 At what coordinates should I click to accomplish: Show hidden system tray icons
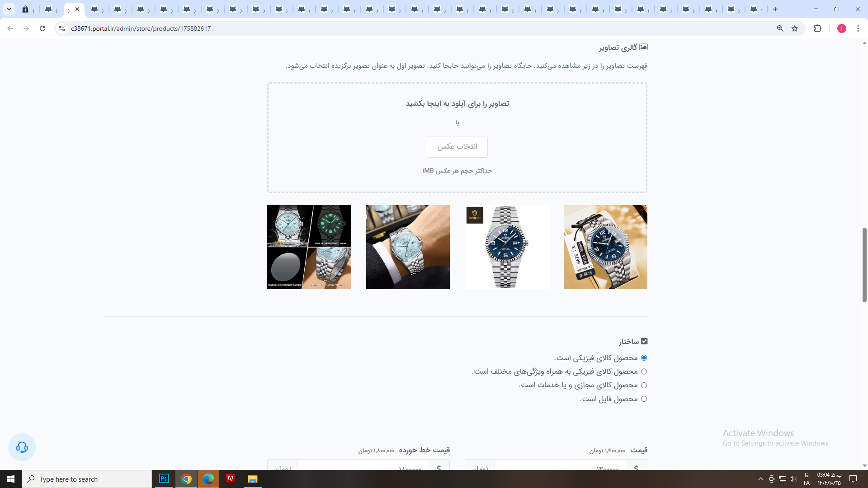point(760,479)
